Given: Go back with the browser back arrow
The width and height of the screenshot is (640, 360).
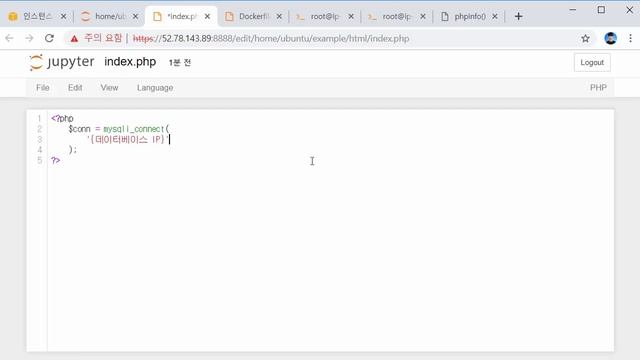Looking at the screenshot, I should coord(9,38).
